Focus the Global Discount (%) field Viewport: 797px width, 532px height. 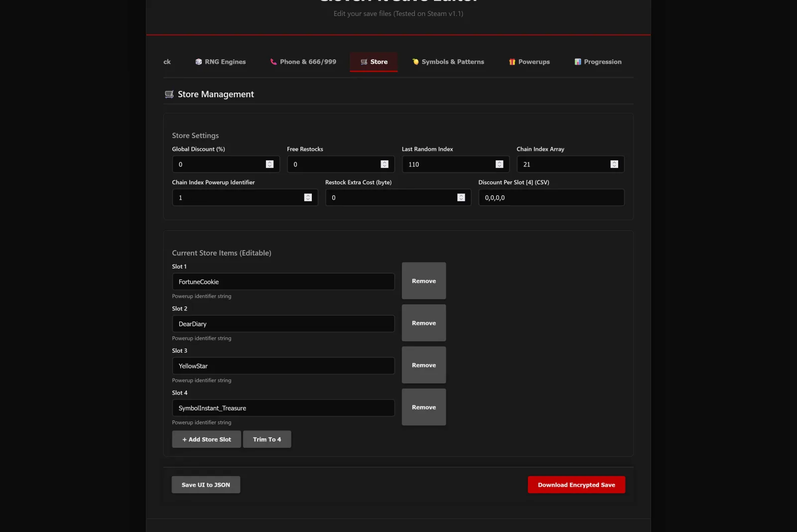point(226,164)
